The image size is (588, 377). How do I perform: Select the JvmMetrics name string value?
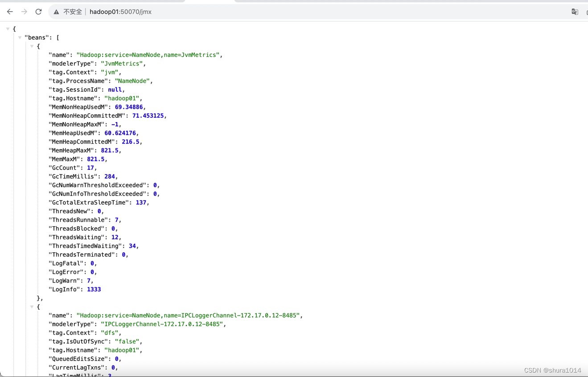148,55
